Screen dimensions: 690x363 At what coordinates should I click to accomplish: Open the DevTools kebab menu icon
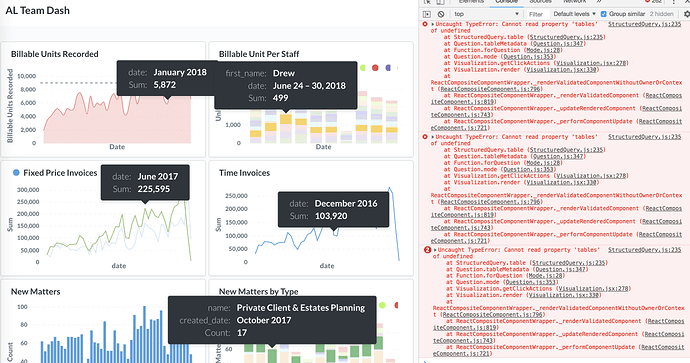pos(673,2)
